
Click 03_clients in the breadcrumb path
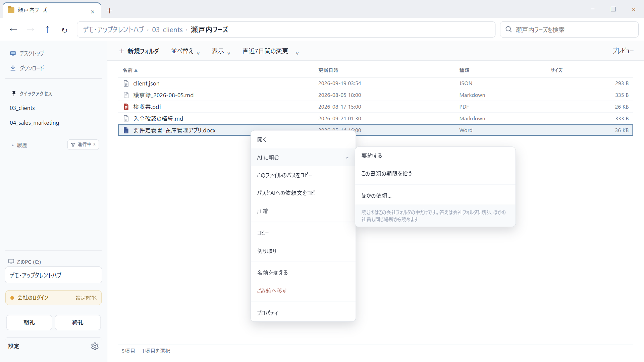click(x=167, y=29)
